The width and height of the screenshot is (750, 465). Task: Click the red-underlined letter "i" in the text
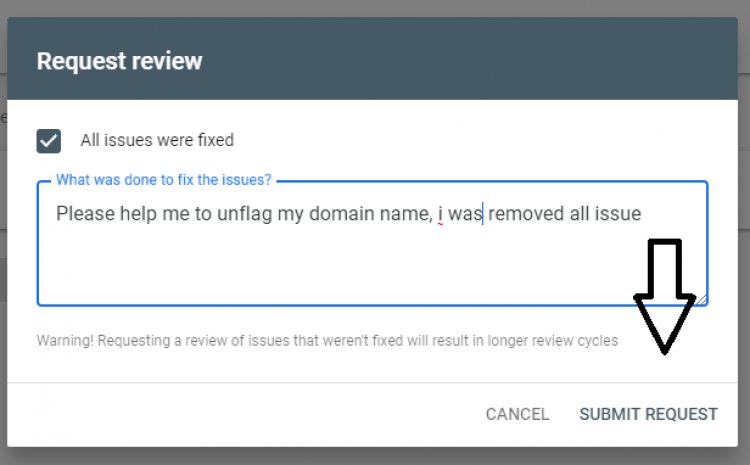(440, 213)
